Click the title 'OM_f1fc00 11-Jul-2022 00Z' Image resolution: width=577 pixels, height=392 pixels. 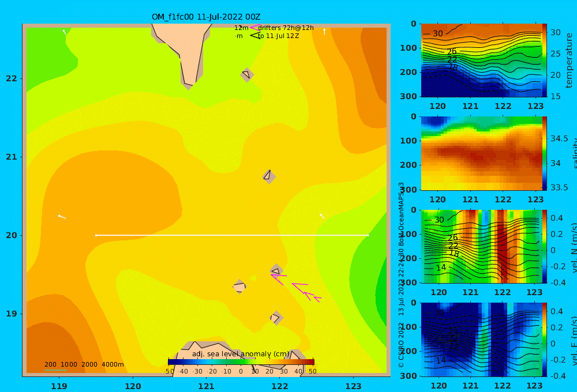click(x=206, y=17)
